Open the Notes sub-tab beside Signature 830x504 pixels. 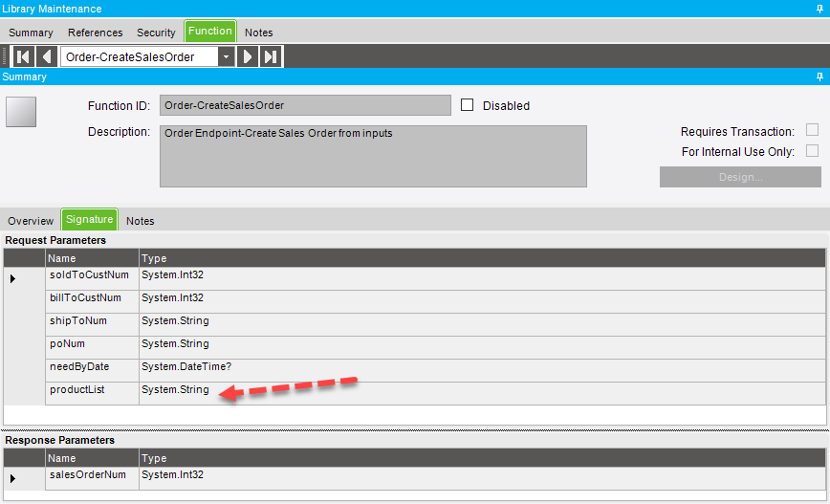(x=141, y=221)
